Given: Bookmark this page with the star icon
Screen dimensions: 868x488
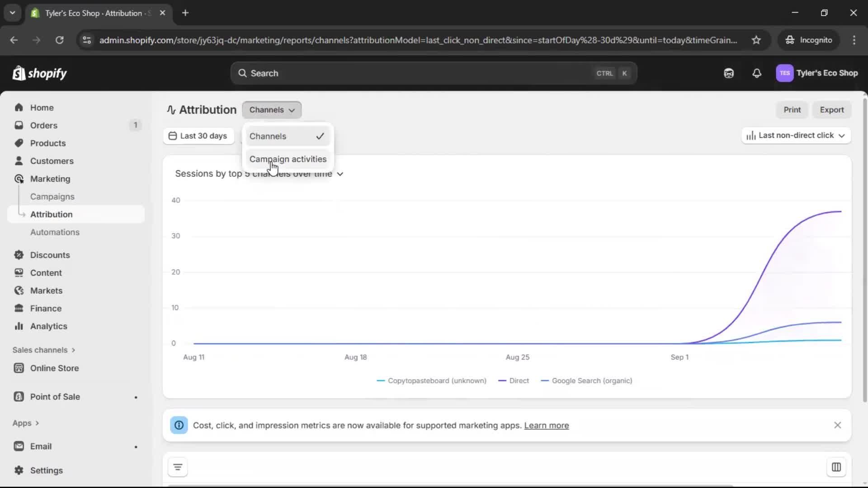Looking at the screenshot, I should coord(756,40).
